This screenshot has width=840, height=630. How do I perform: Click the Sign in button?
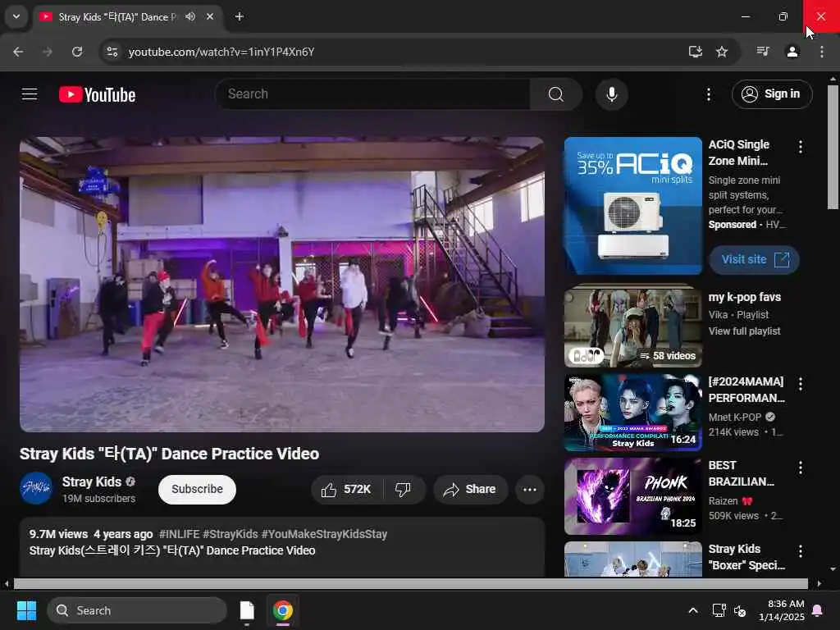(771, 94)
